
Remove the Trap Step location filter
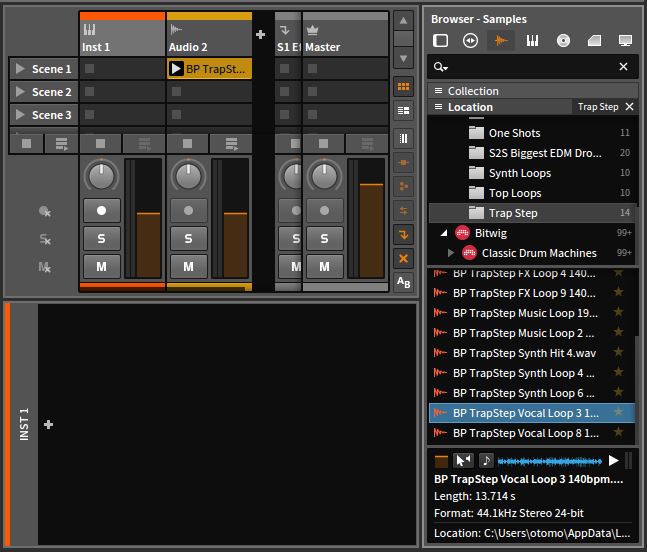[x=629, y=106]
